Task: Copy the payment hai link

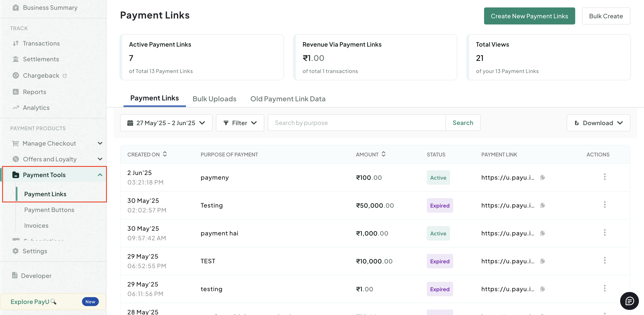Action: click(x=542, y=233)
